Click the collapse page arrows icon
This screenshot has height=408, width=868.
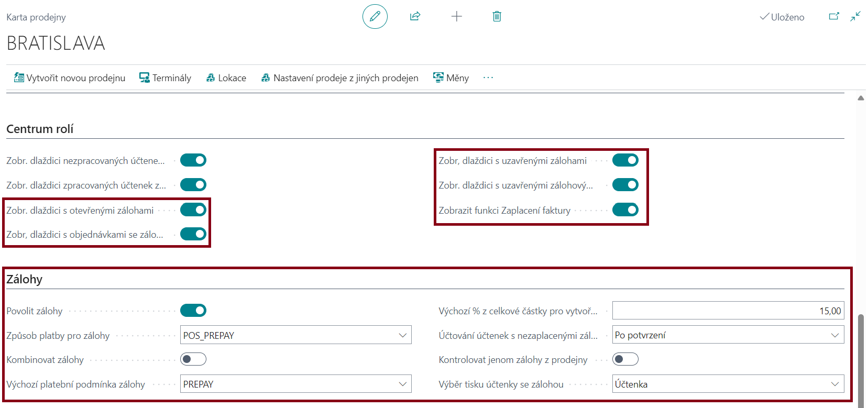coord(855,16)
